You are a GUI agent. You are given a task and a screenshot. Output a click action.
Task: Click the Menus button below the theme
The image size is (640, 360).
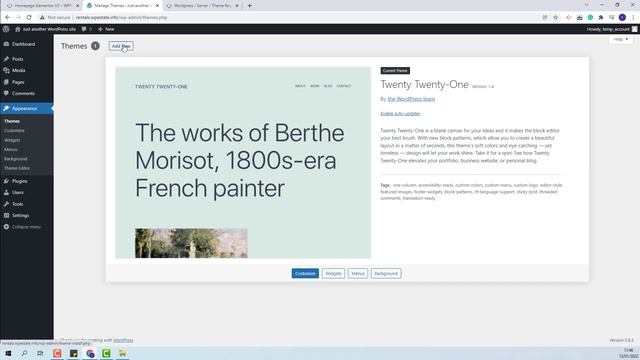(358, 273)
